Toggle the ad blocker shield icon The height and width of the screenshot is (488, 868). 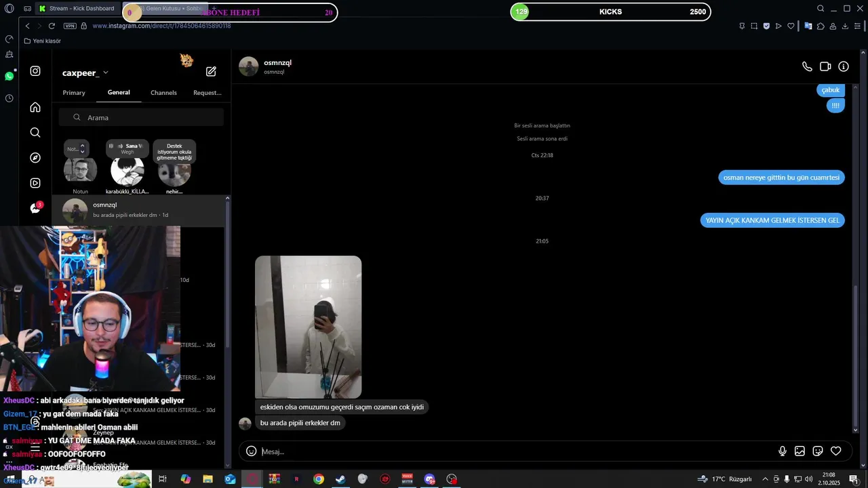766,26
